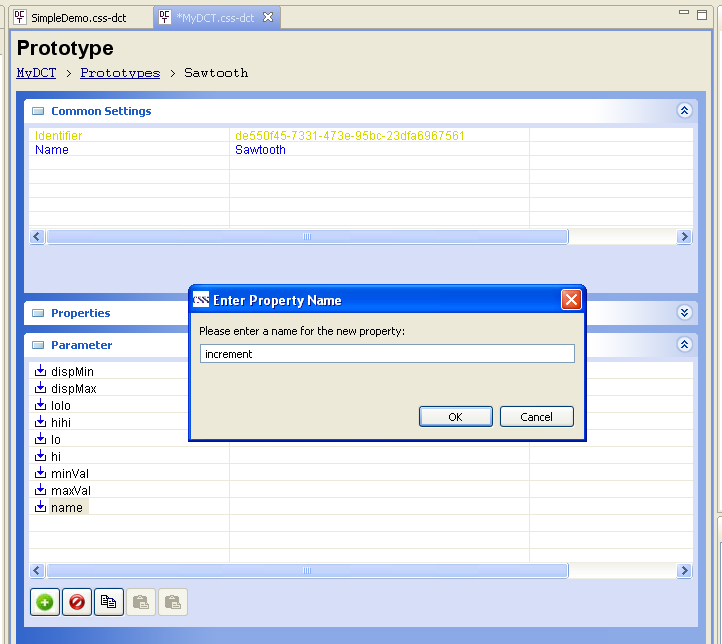Click the second paste clipboard icon
Viewport: 722px width, 644px height.
point(173,602)
